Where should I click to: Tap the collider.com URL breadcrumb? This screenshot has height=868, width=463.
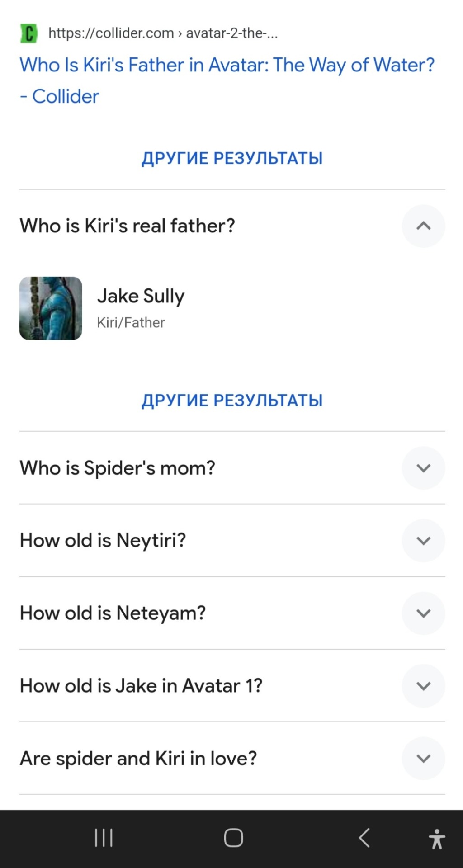pyautogui.click(x=163, y=33)
